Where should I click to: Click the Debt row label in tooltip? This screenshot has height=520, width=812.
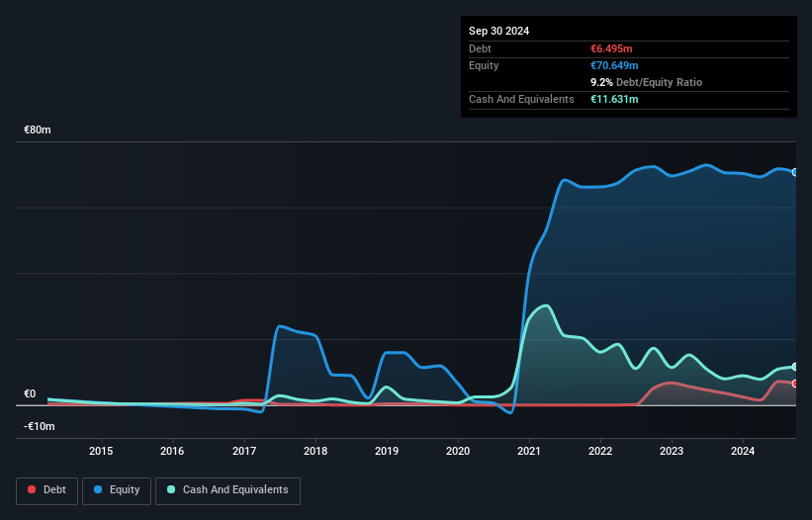pyautogui.click(x=480, y=48)
